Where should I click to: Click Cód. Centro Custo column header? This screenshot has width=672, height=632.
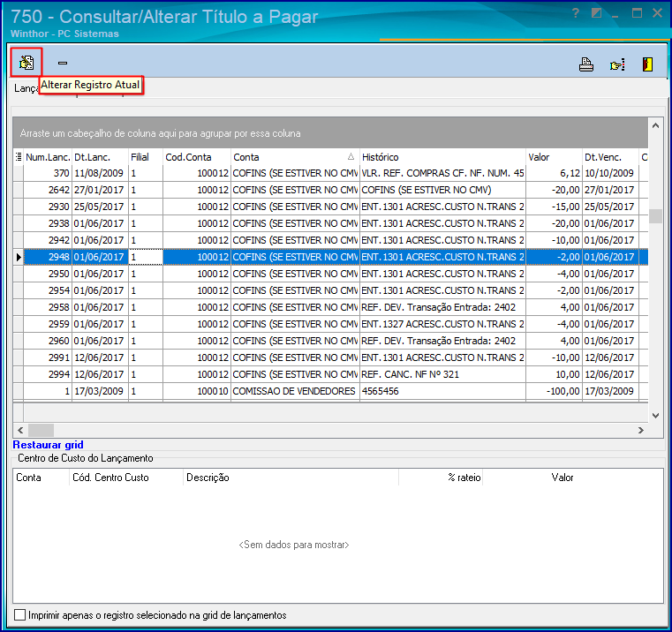tap(126, 478)
